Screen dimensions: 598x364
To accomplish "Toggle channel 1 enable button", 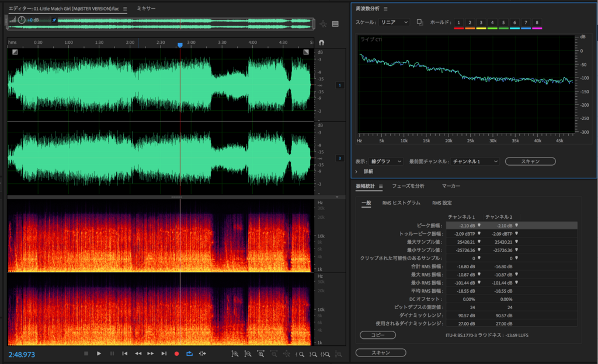I will point(340,85).
